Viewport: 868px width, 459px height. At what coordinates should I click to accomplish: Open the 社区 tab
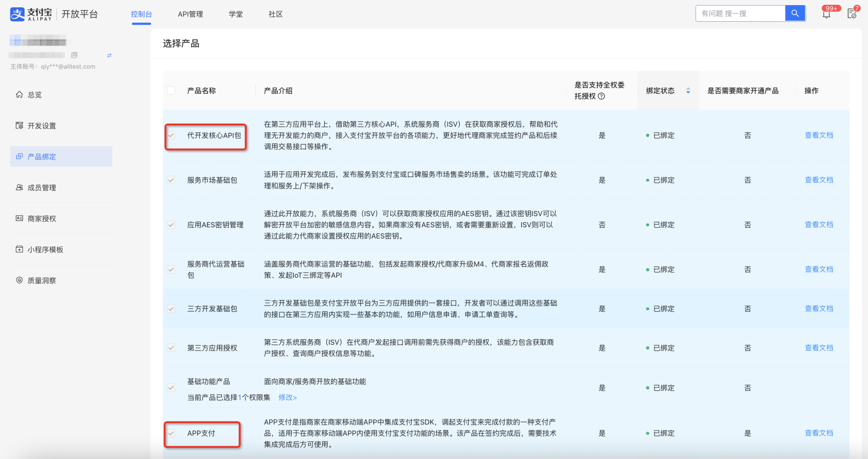click(276, 14)
